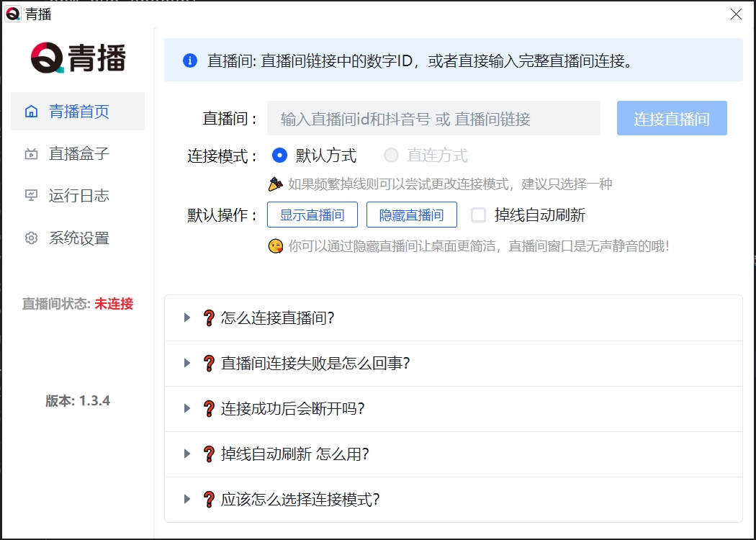
Task: Open the 直播盒子 menu item
Action: [78, 154]
